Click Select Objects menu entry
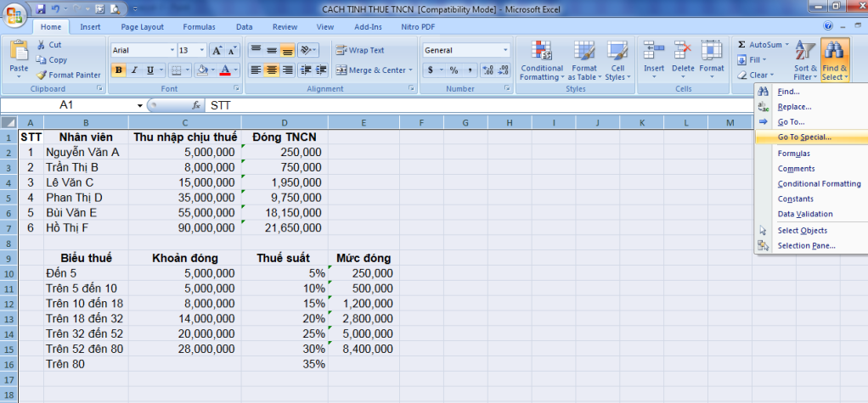The image size is (868, 403). coord(811,231)
